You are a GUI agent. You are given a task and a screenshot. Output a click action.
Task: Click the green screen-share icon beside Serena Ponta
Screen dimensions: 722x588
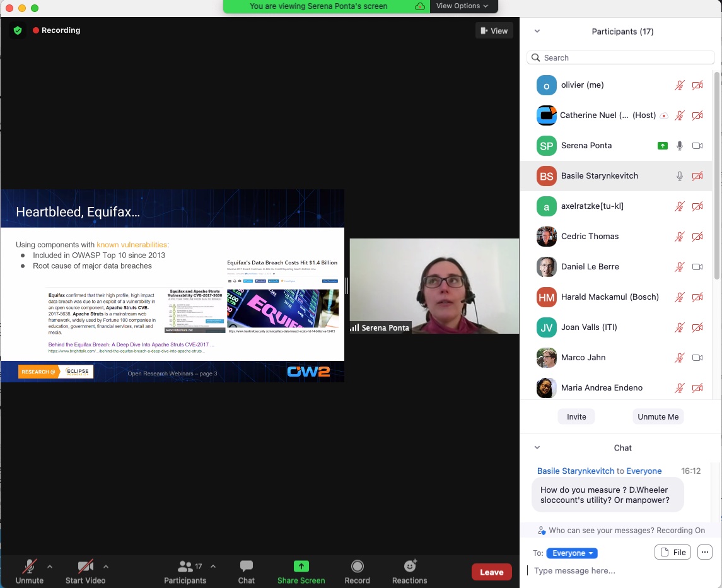coord(662,146)
